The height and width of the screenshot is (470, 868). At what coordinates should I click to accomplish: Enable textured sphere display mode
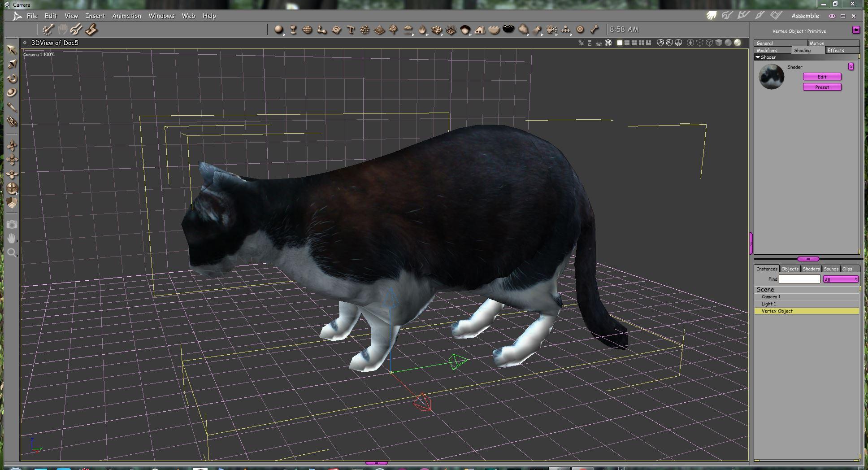click(738, 43)
